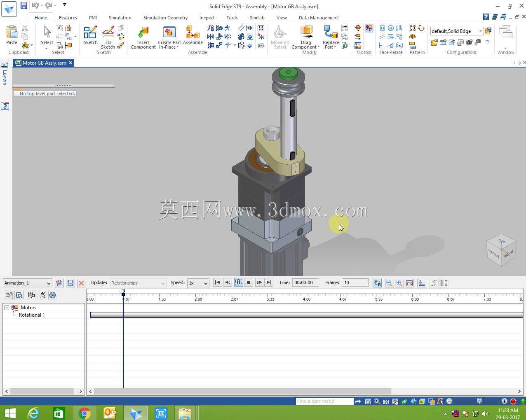Viewport: 526px width, 420px height.
Task: Click the Cut scissors icon
Action: [25, 28]
